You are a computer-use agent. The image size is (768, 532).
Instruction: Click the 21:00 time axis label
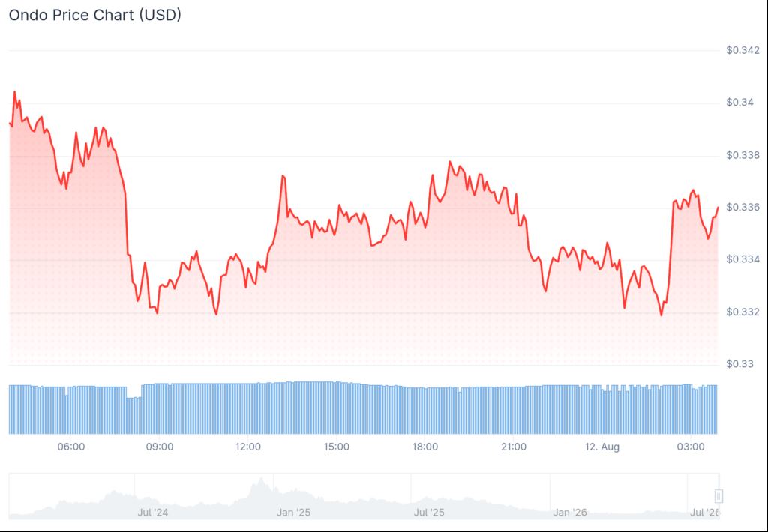point(514,447)
